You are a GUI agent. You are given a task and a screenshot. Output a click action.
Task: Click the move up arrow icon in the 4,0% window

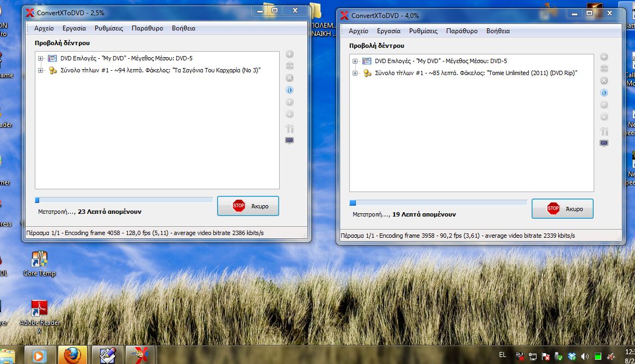pos(604,105)
